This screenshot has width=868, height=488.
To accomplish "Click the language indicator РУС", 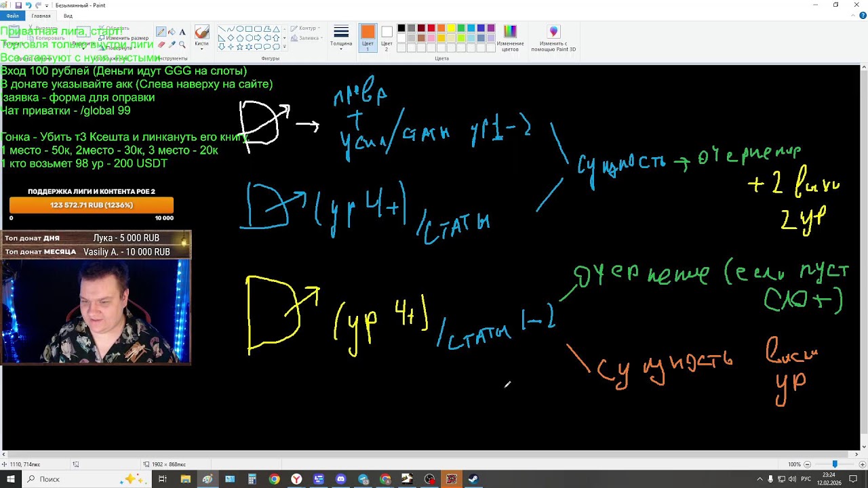I will point(806,479).
